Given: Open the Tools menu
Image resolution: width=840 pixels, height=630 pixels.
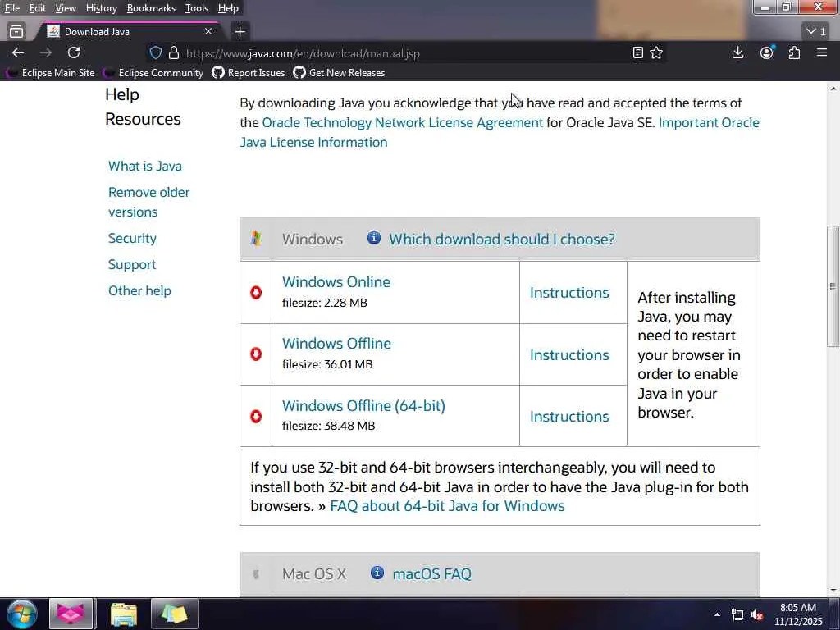Looking at the screenshot, I should [x=196, y=8].
